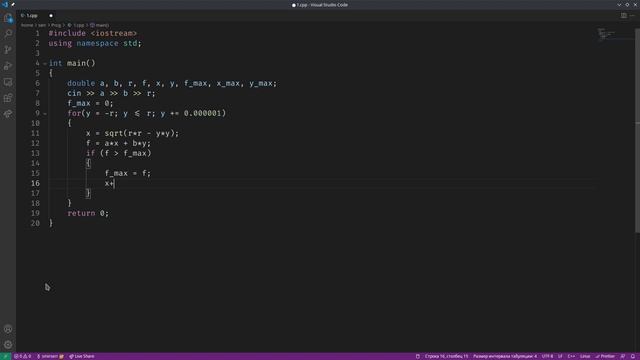The image size is (640, 360).
Task: Click the for loop header on line 9
Action: (147, 113)
